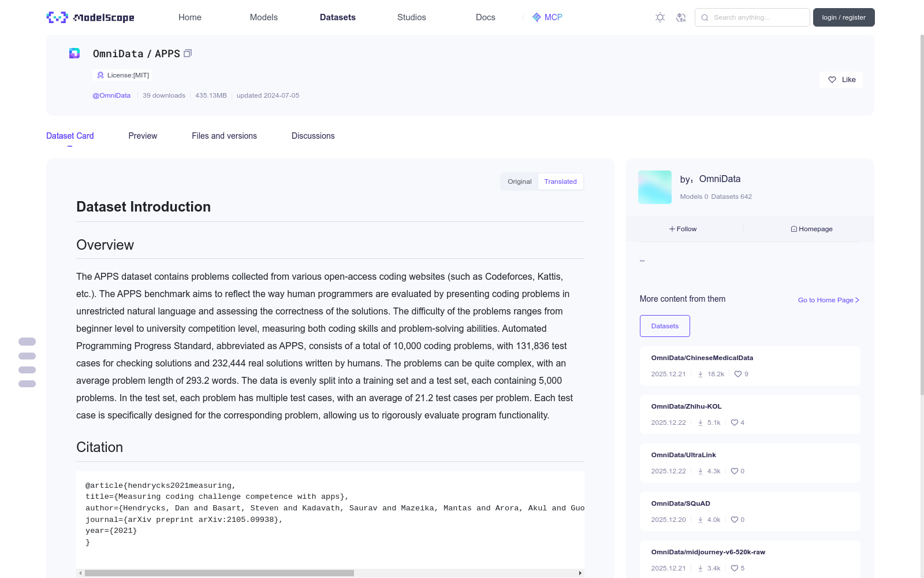Click the first outline navigation marker

click(27, 342)
